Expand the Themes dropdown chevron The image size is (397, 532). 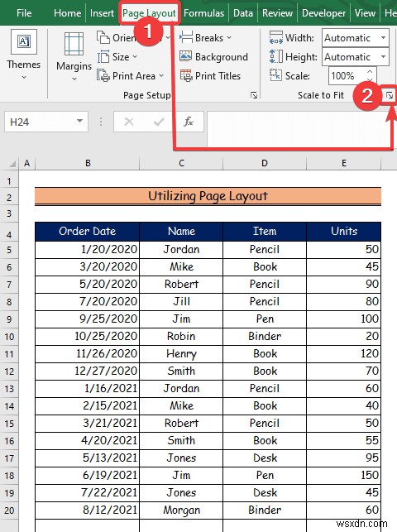[x=24, y=77]
